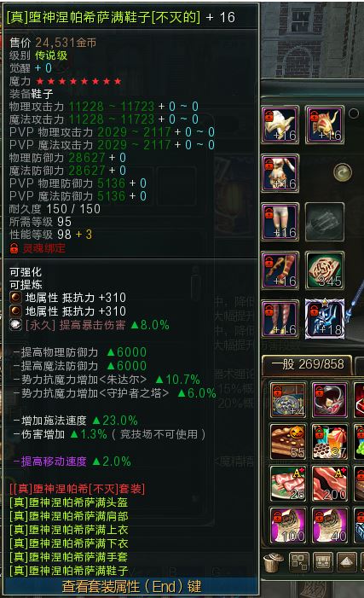Viewport: 364px width, 598px height.
Task: Click the equipped pants +16 slot
Action: [280, 222]
